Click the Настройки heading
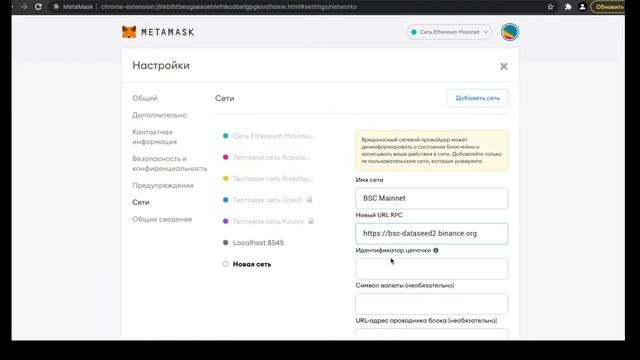This screenshot has width=640, height=360. point(161,65)
